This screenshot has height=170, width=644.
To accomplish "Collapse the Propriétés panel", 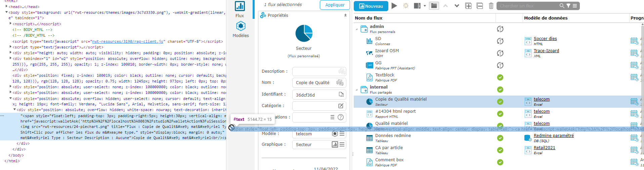I will (x=345, y=15).
